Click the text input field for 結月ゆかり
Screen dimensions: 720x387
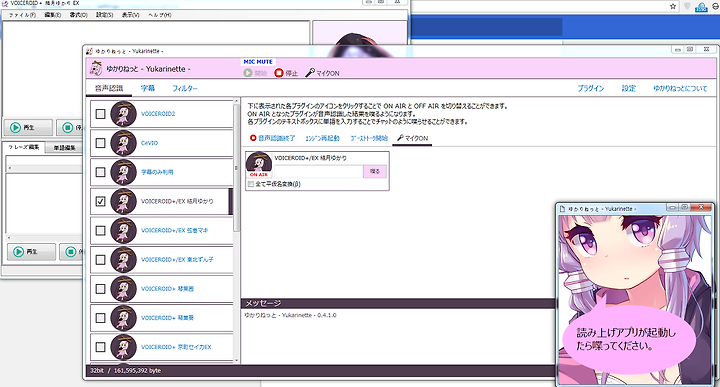[319, 172]
